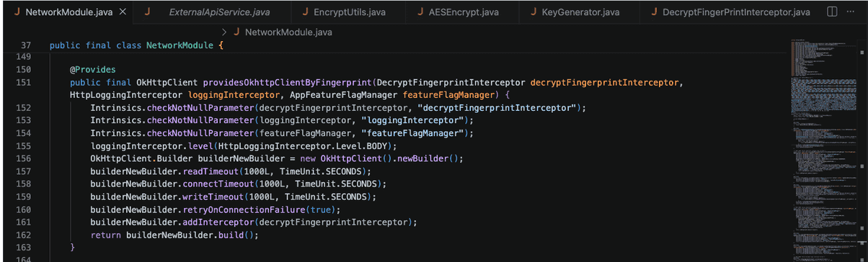Click the Java icon on NetworkModule.java tab

point(16,12)
